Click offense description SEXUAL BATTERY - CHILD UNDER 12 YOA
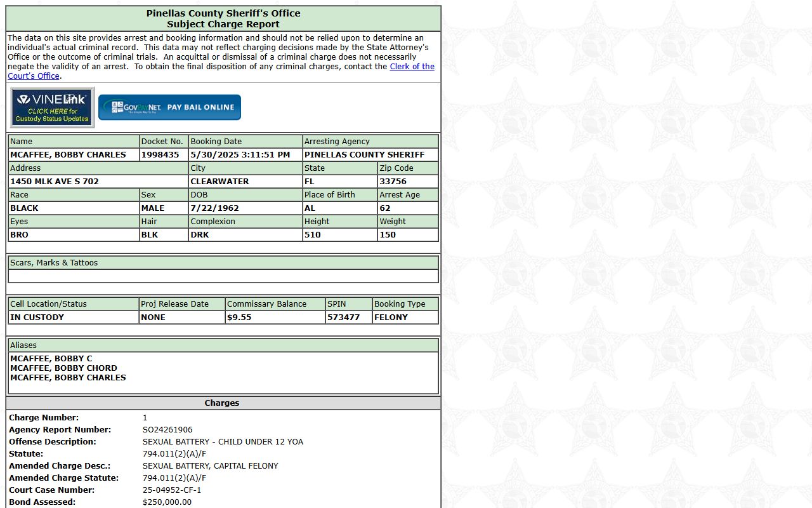Image resolution: width=812 pixels, height=508 pixels. 223,442
